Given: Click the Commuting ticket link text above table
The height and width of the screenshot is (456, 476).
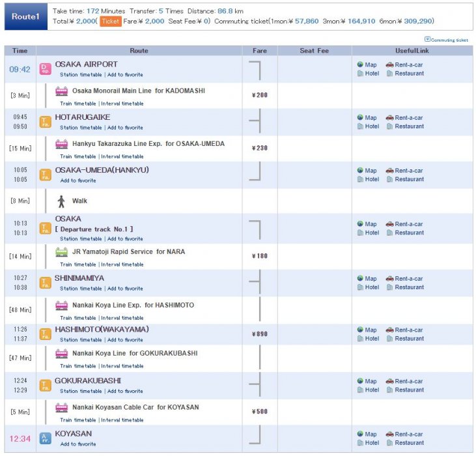Looking at the screenshot, I should [x=449, y=40].
